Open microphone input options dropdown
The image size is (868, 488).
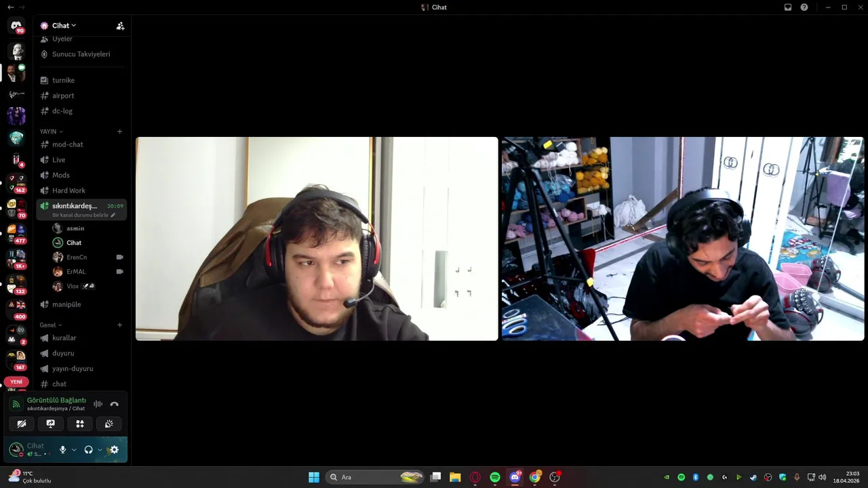[74, 449]
